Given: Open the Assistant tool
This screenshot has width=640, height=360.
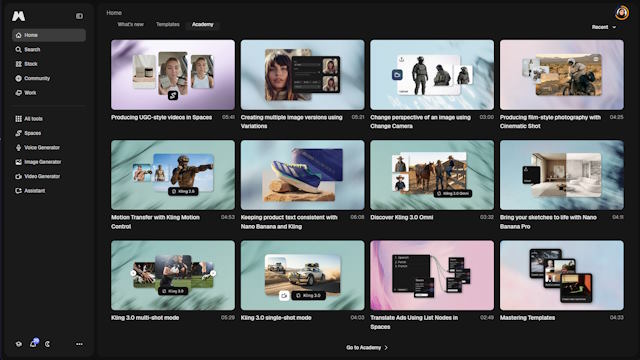Looking at the screenshot, I should pos(49,191).
